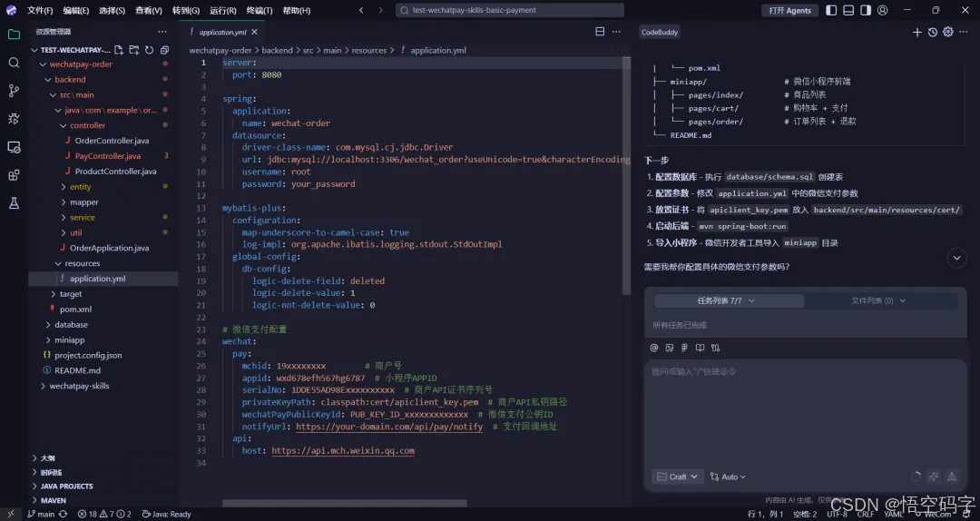Open the Source Control view
Screen dimensions: 980x521
click(x=14, y=91)
